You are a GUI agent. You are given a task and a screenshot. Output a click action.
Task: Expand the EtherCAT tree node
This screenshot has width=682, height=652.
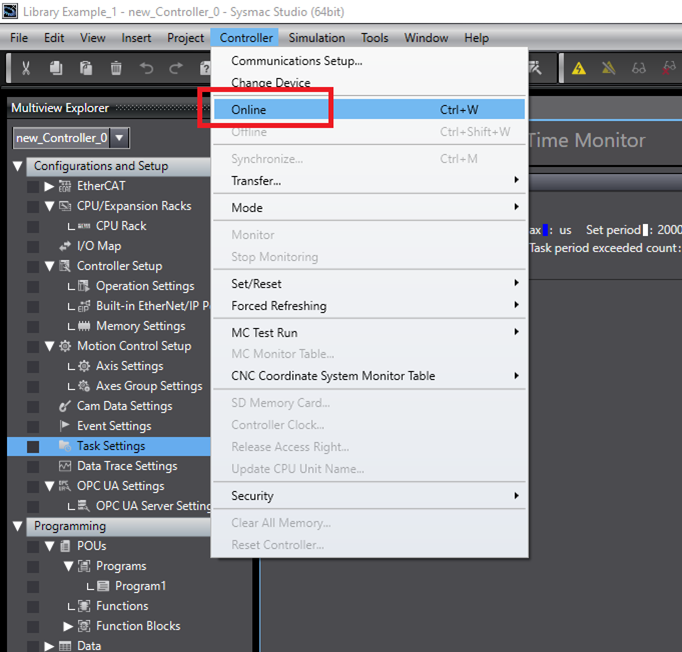(x=50, y=186)
